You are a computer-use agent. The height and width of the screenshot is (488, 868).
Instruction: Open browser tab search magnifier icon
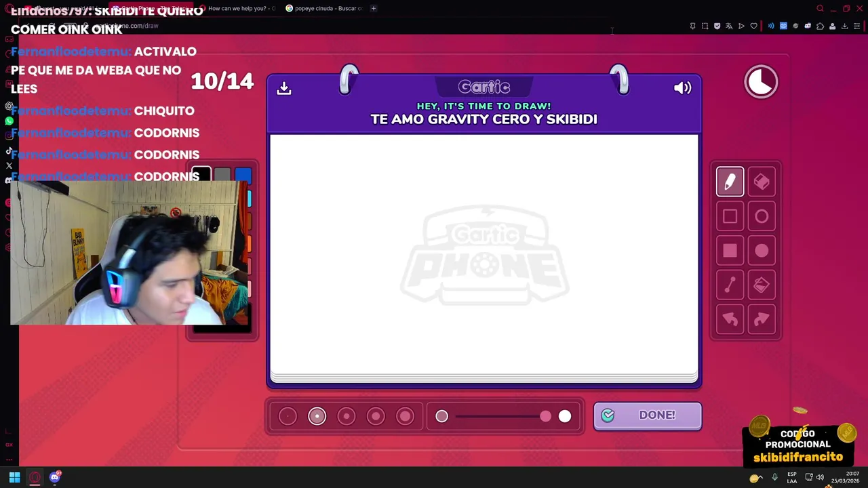pos(820,8)
